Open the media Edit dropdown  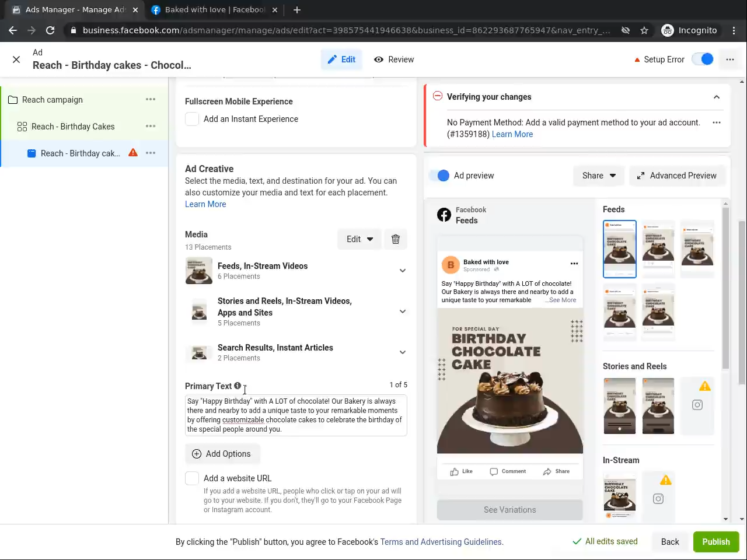(359, 239)
